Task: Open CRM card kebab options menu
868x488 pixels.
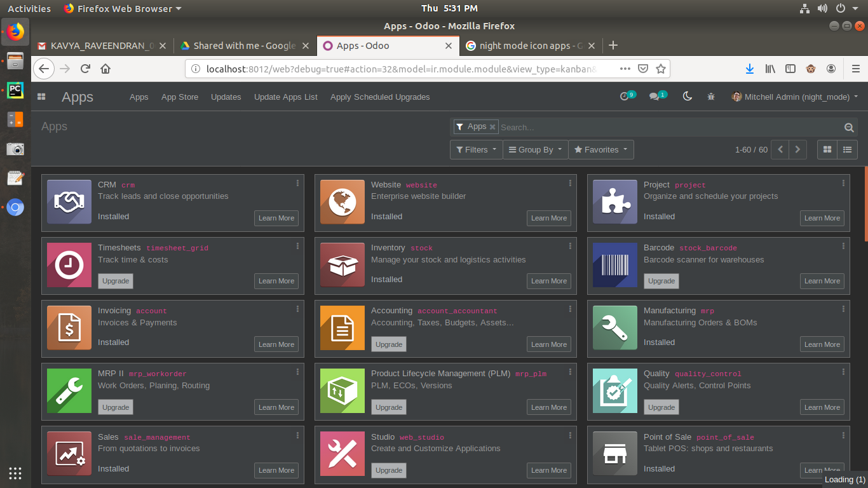Action: pos(297,183)
